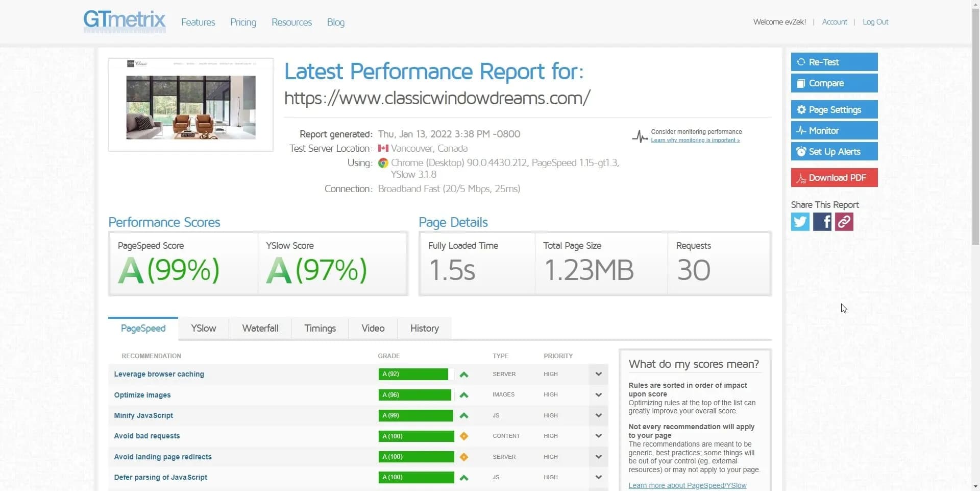This screenshot has height=491, width=980.
Task: Open the YSlow tab
Action: click(x=203, y=329)
